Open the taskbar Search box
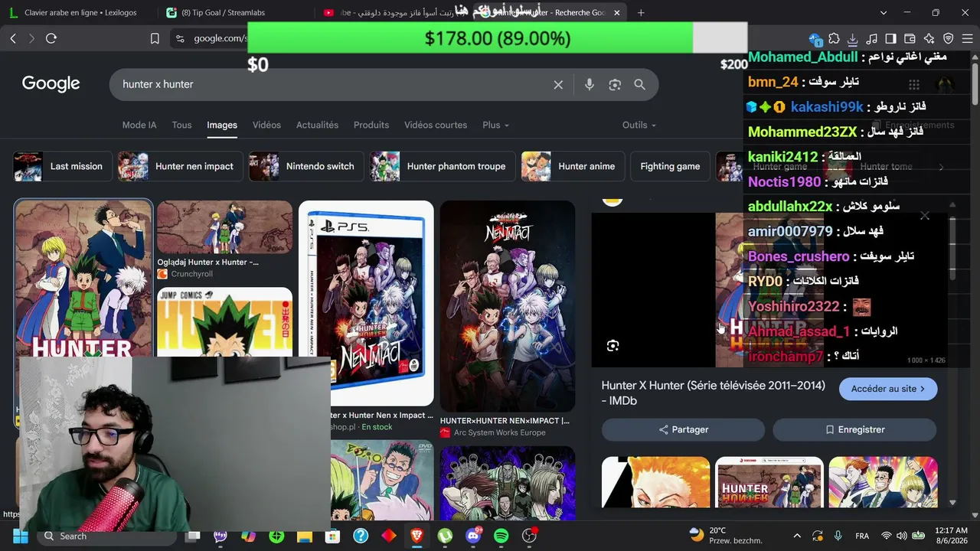980x551 pixels. tap(107, 536)
